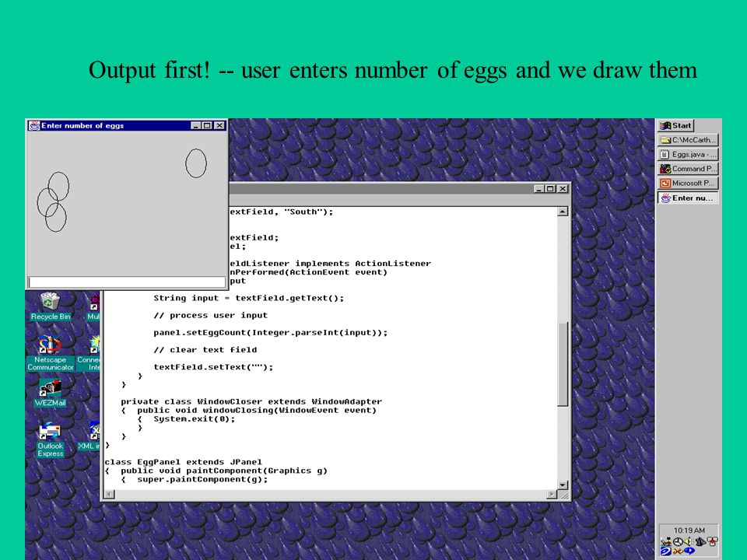Screen dimensions: 747x560
Task: Click the 'textField.setText' code line
Action: pyautogui.click(x=213, y=367)
